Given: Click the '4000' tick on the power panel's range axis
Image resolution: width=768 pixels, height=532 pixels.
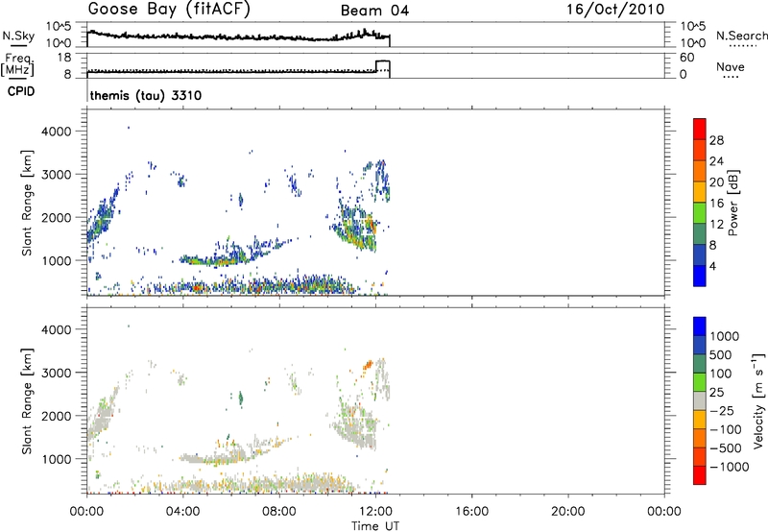Looking at the screenshot, I should point(57,132).
